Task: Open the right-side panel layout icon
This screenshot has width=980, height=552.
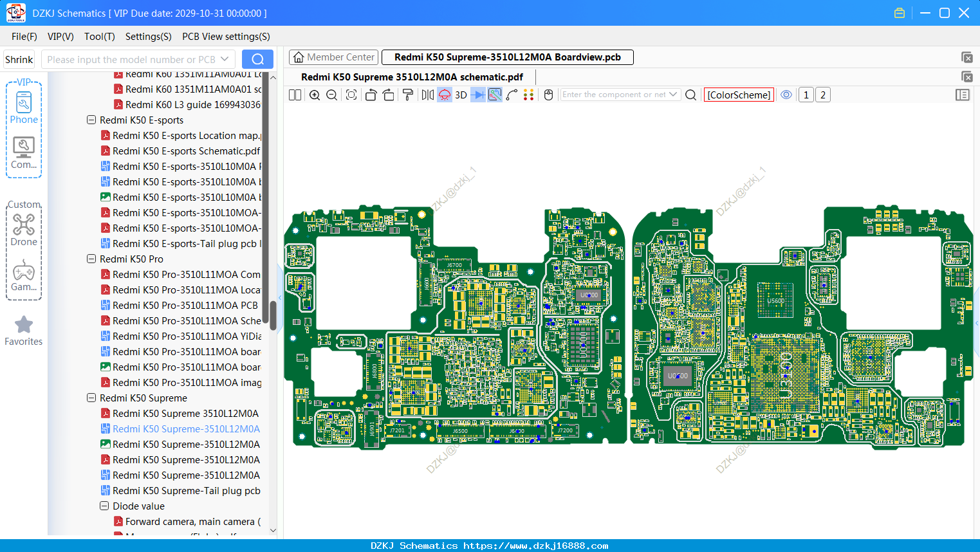Action: coord(963,95)
